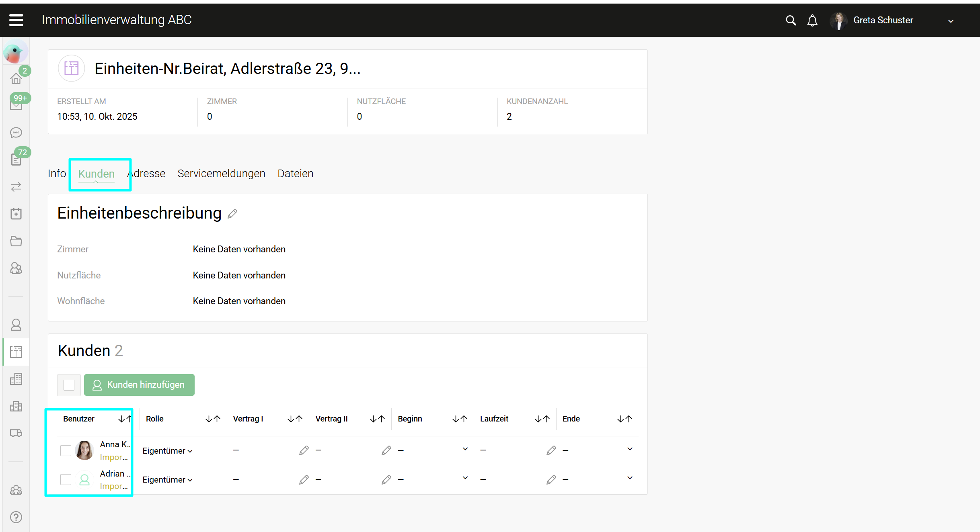Open the hamburger main menu
The image size is (980, 532).
click(x=16, y=20)
